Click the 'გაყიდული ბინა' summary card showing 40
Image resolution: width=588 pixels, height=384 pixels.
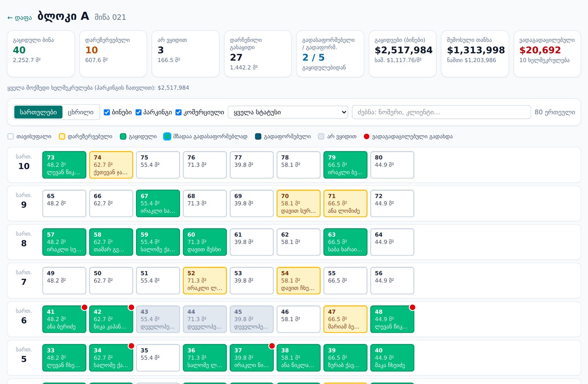tap(41, 54)
